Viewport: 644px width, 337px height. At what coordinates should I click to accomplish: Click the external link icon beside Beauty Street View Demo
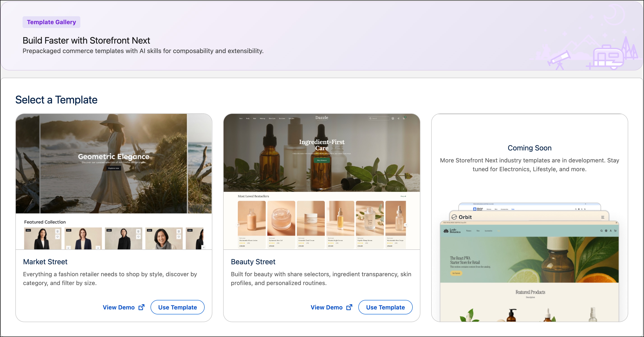[349, 307]
